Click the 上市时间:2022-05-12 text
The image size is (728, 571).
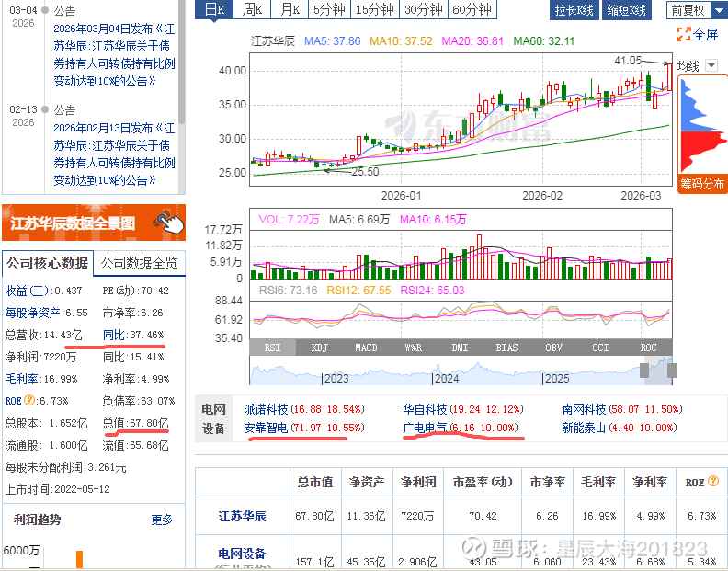point(58,489)
